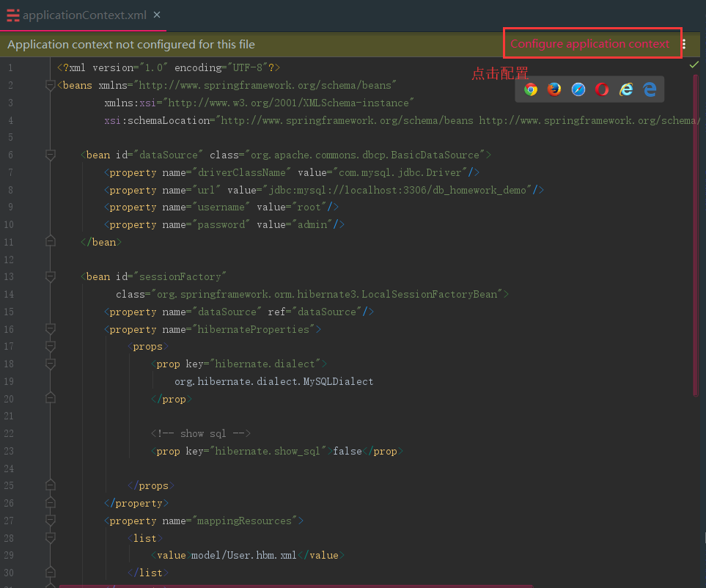Open in Opera browser icon

click(x=602, y=89)
